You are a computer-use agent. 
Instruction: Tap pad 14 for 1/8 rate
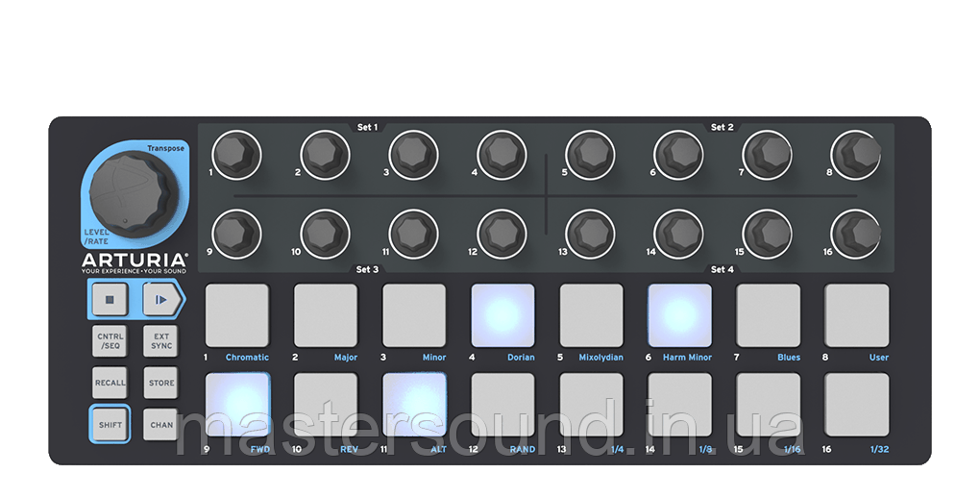[x=679, y=405]
